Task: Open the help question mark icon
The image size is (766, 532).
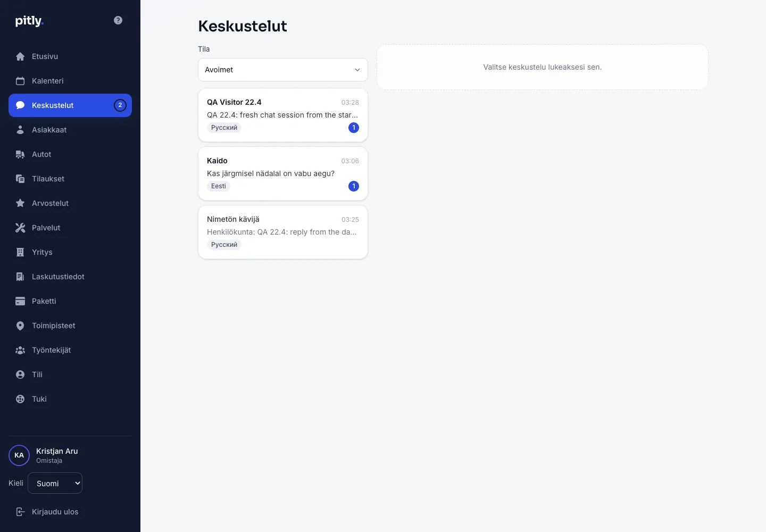Action: [118, 20]
